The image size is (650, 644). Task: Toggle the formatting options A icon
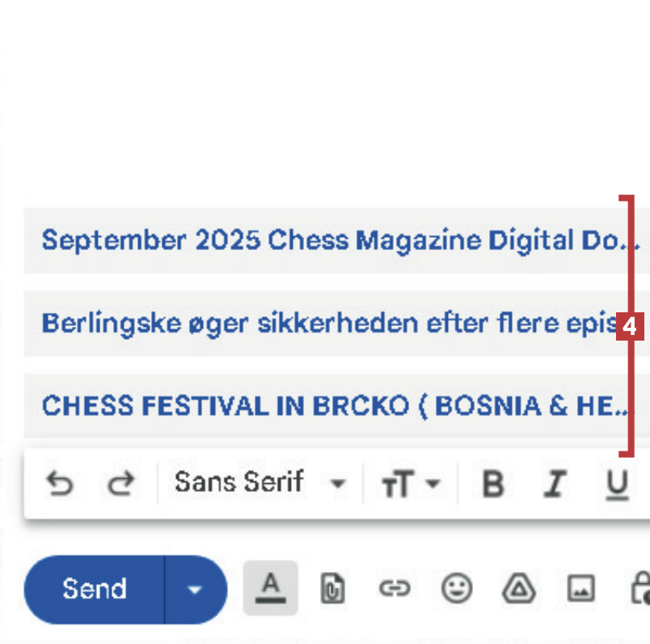[x=271, y=588]
